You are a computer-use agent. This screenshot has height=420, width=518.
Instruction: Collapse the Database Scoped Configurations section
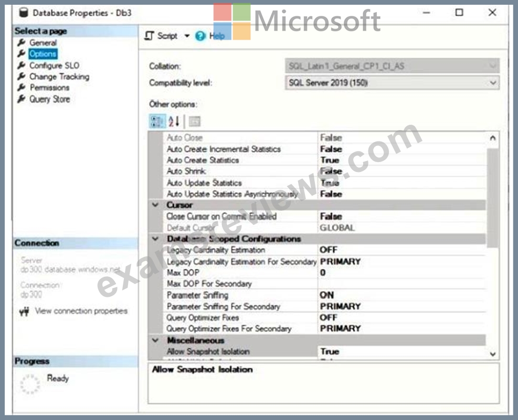pos(155,239)
